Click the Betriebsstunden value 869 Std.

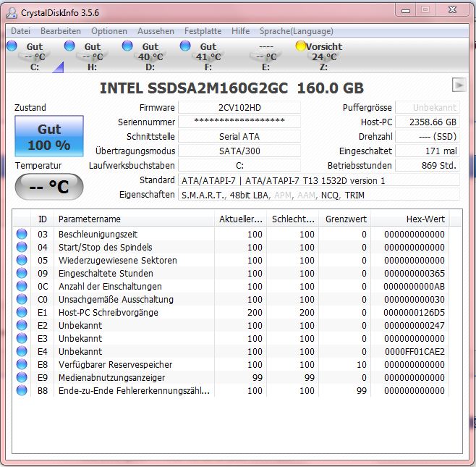(428, 166)
